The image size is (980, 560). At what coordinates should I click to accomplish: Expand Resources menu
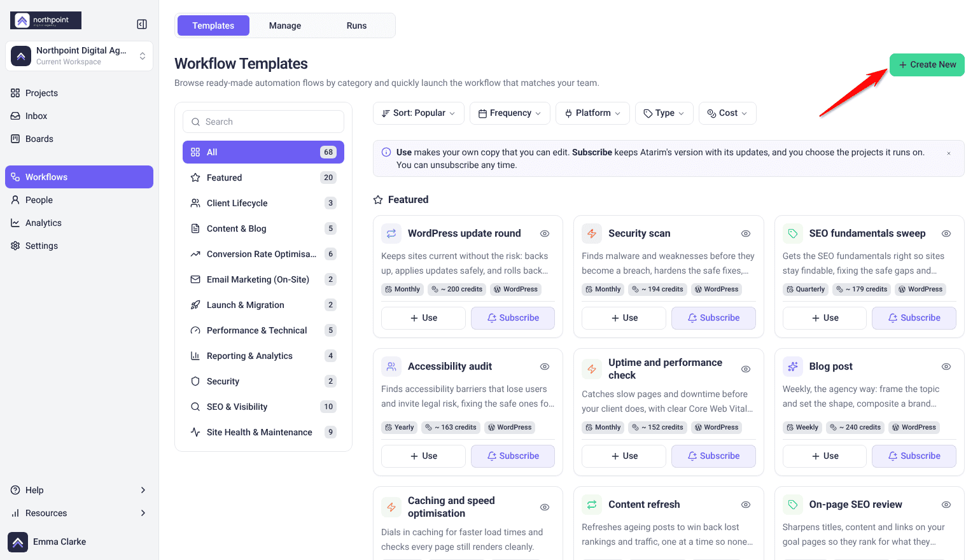79,513
